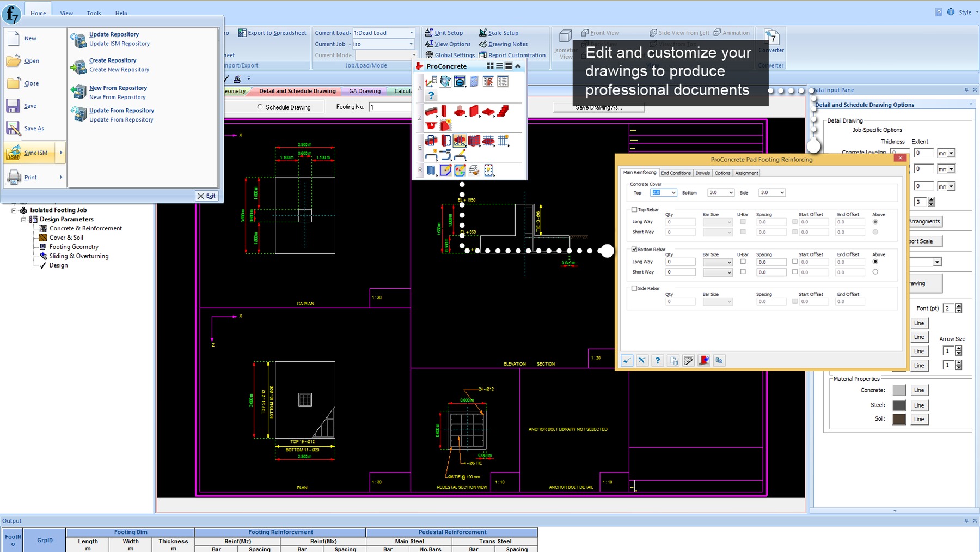Open Global Settings in ribbon
Viewport: 980px width, 552px height.
450,55
